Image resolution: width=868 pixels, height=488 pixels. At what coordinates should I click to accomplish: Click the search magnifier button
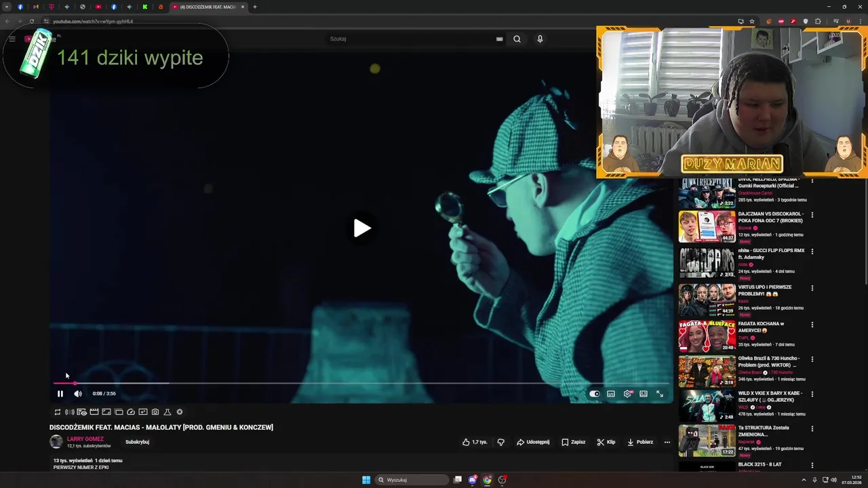point(517,39)
